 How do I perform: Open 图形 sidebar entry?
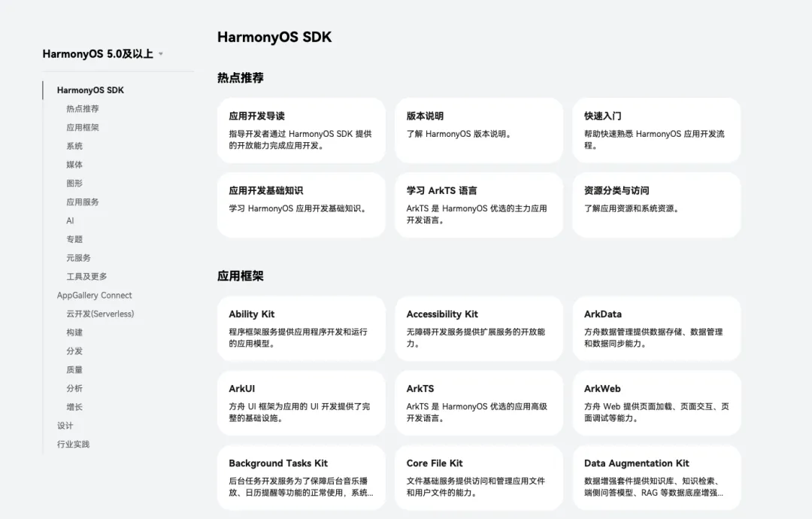[x=74, y=184]
